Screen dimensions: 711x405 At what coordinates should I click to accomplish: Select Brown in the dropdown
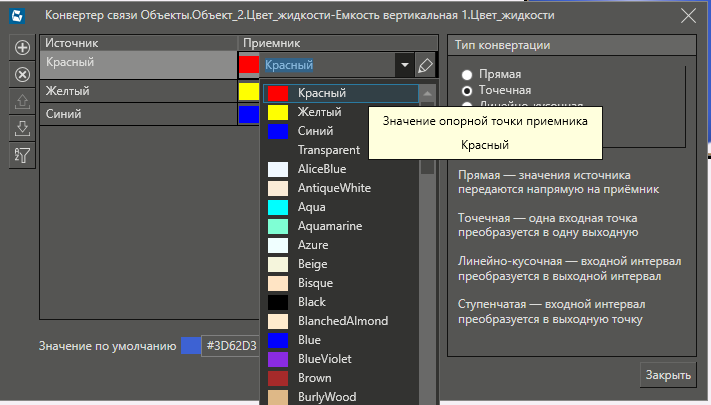(x=341, y=378)
